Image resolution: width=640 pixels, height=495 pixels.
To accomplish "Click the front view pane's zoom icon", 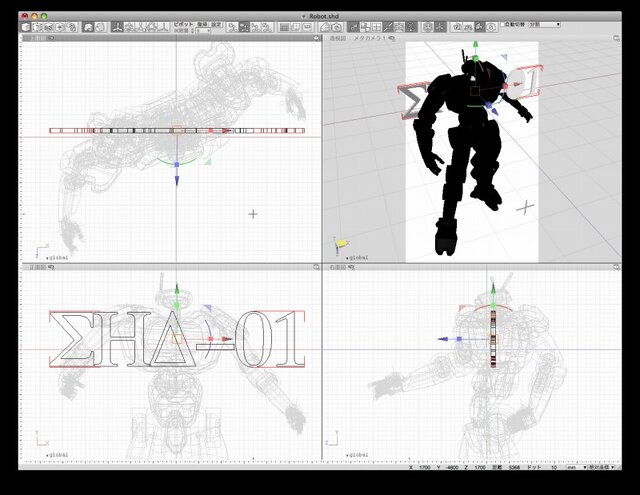I will tap(316, 267).
